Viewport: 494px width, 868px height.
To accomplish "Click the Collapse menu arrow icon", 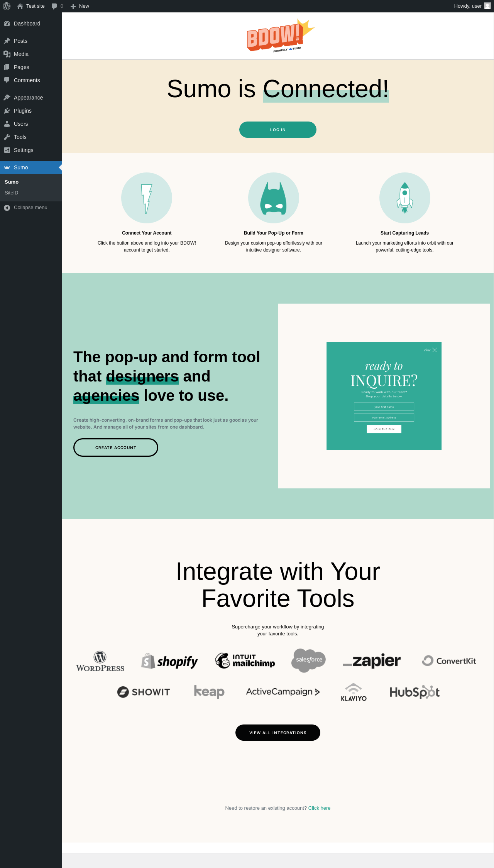I will (7, 208).
